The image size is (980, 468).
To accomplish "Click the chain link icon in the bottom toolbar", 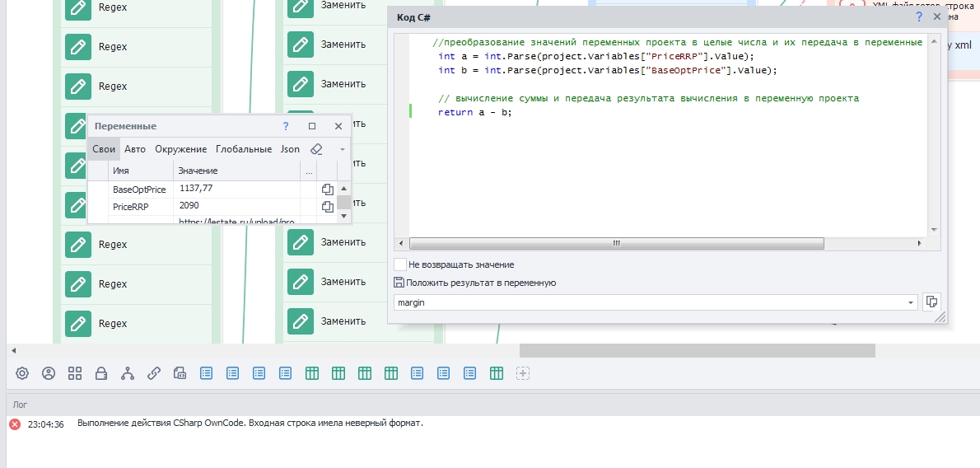I will point(154,373).
